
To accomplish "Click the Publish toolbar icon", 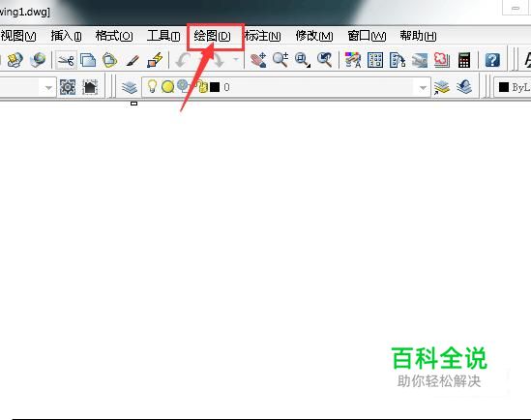I will [x=15, y=60].
